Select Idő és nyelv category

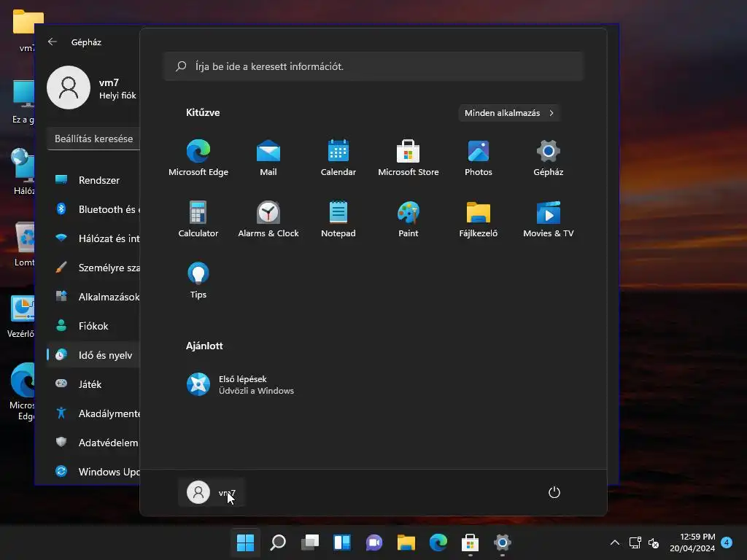[x=93, y=355]
